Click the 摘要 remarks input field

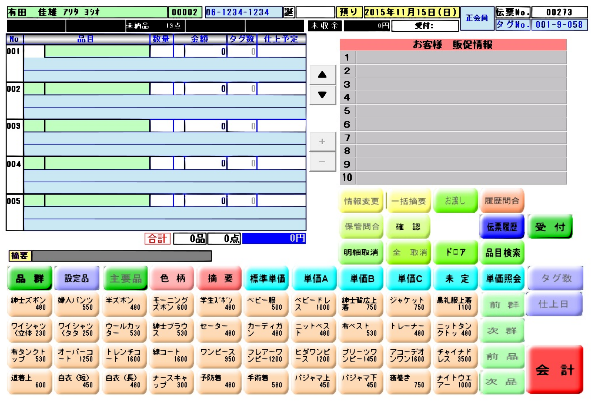[x=121, y=256]
